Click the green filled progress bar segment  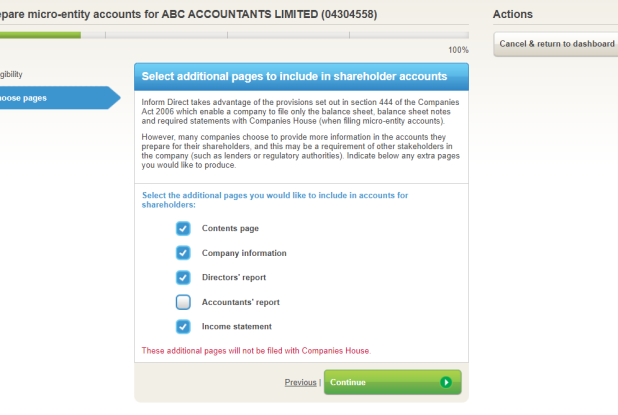click(x=40, y=35)
